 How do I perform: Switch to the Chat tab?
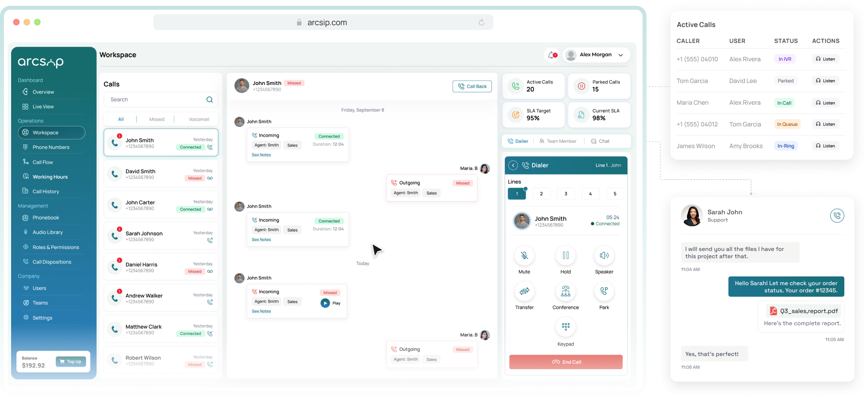click(x=600, y=141)
